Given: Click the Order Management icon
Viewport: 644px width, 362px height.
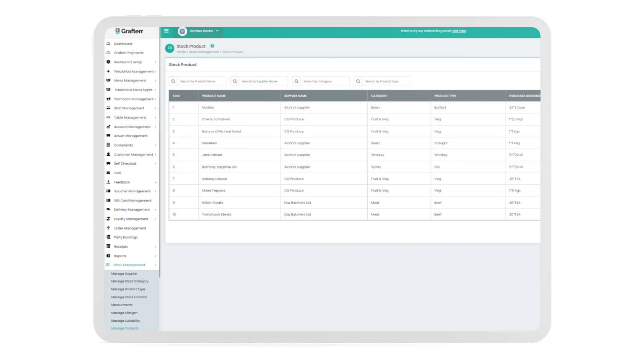Looking at the screenshot, I should point(109,228).
